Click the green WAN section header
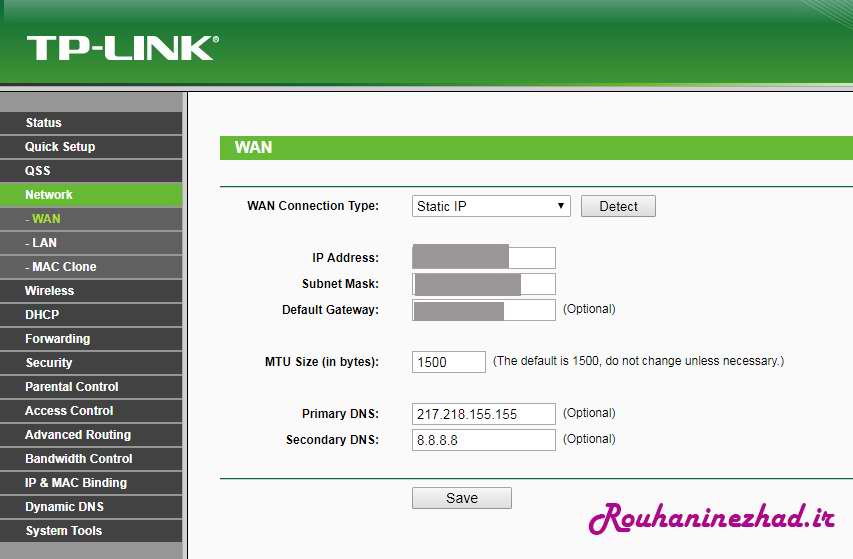Screen dimensions: 853x559 [x=536, y=148]
